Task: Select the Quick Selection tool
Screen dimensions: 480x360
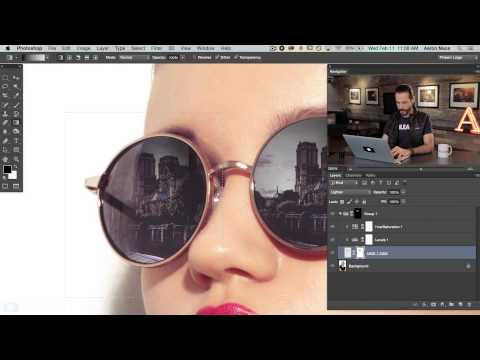Action: click(16, 87)
